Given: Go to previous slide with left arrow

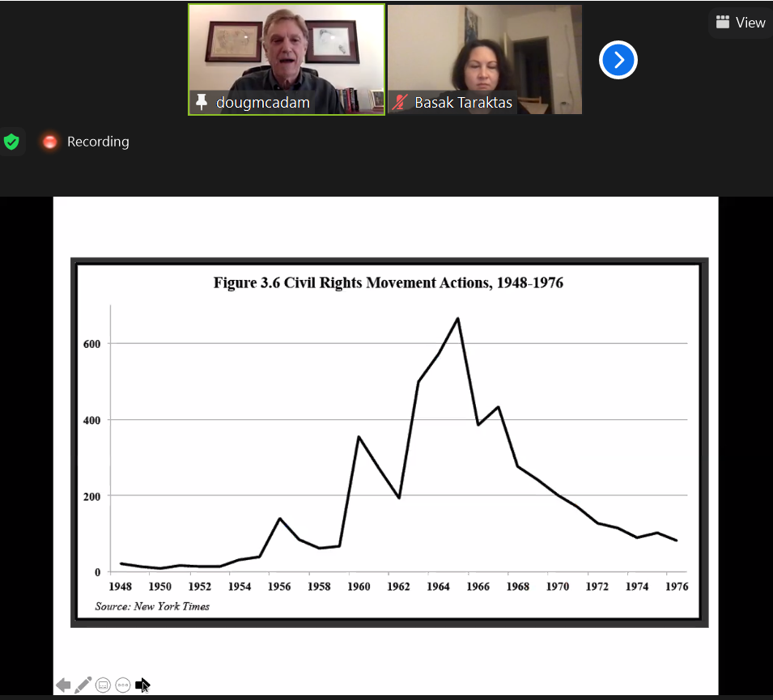Looking at the screenshot, I should 63,685.
